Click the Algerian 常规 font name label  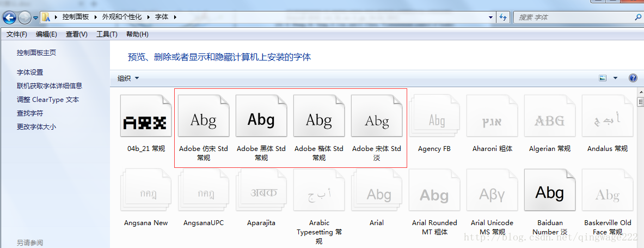coord(550,148)
